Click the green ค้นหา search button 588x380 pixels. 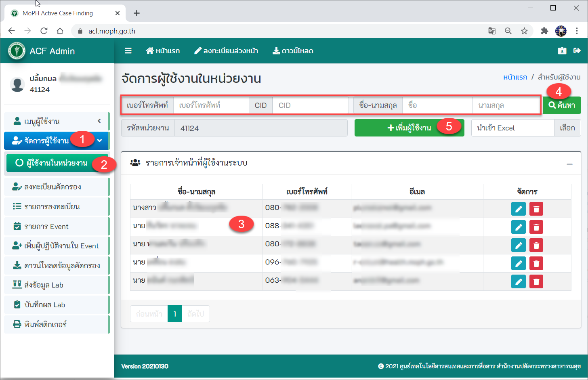point(562,105)
